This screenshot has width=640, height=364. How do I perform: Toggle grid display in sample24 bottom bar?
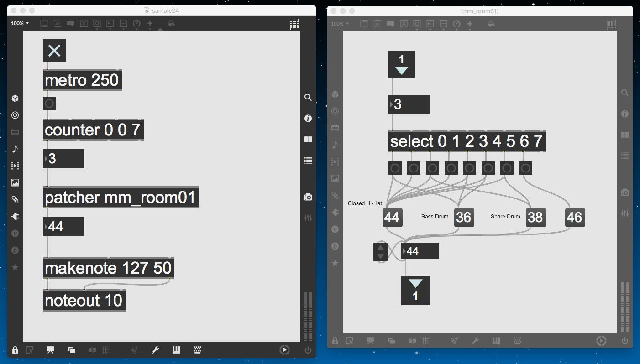106,350
